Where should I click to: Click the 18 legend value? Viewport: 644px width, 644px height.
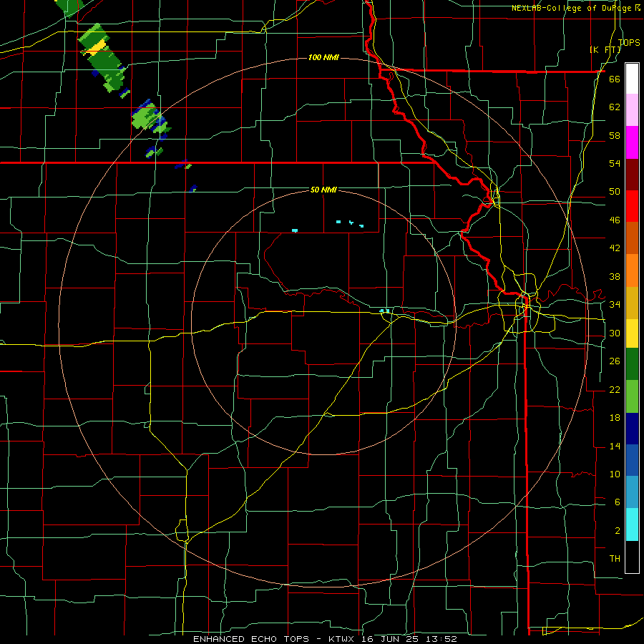615,418
